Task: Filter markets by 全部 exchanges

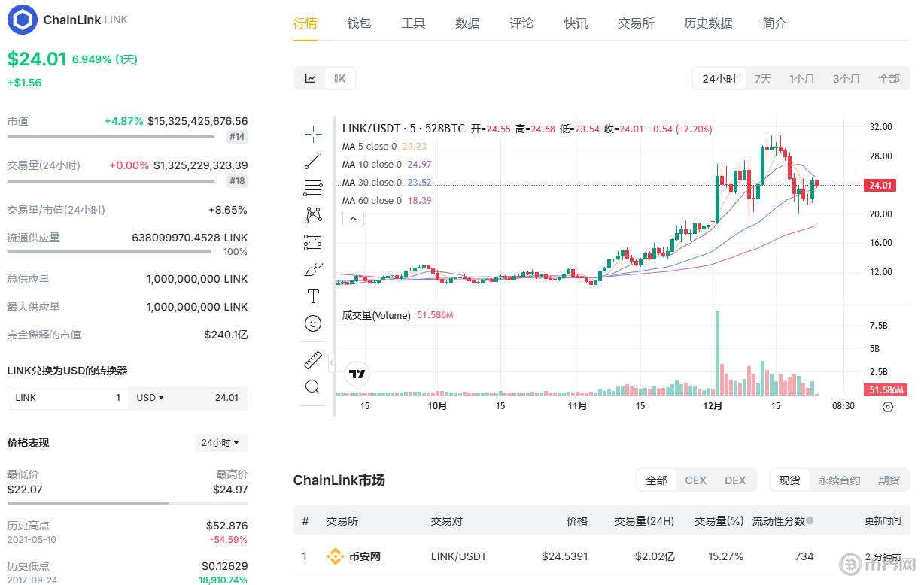Action: pos(657,480)
